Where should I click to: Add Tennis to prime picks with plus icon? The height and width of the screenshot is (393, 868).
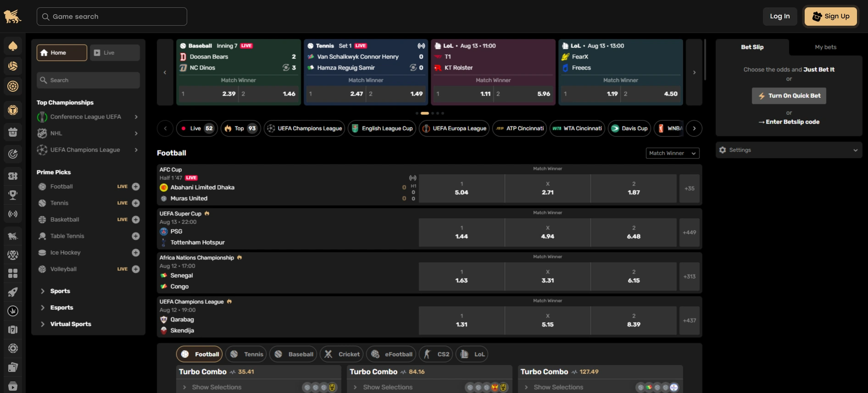coord(136,203)
